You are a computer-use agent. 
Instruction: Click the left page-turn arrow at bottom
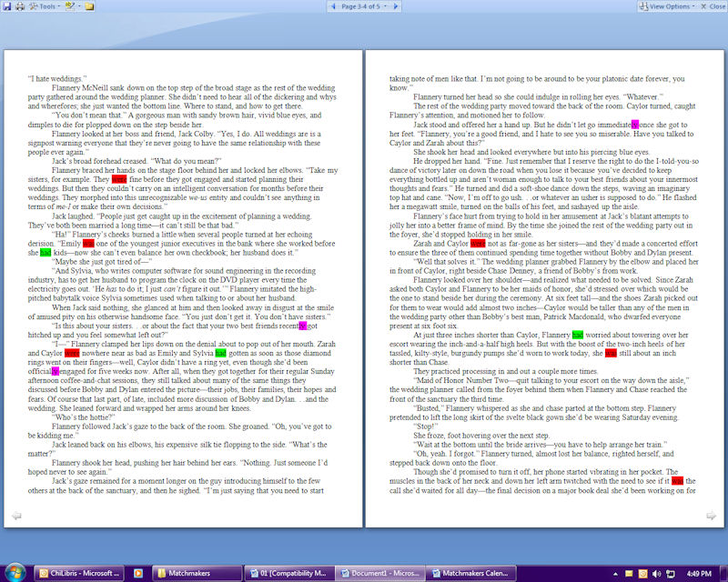[15, 517]
